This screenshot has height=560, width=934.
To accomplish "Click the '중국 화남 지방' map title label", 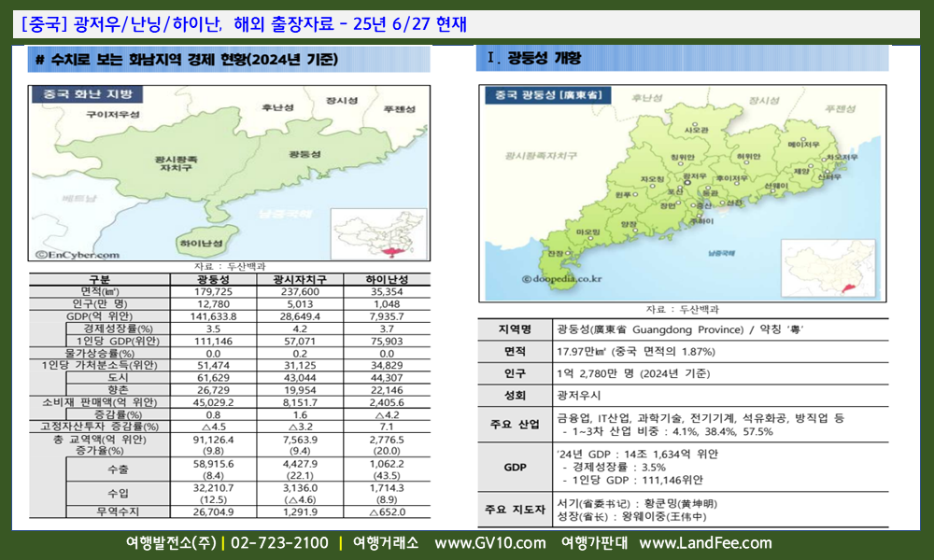I will coord(87,94).
